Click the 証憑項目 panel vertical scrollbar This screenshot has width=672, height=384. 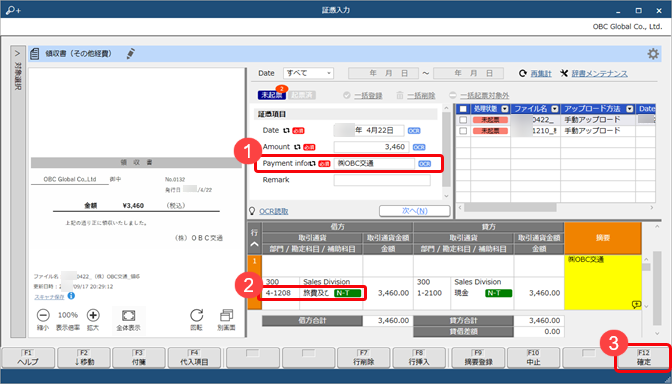point(446,150)
